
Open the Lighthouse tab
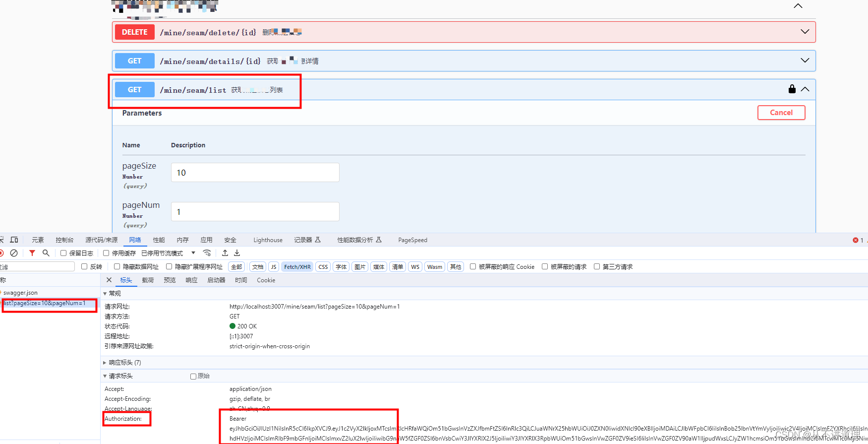pyautogui.click(x=268, y=240)
